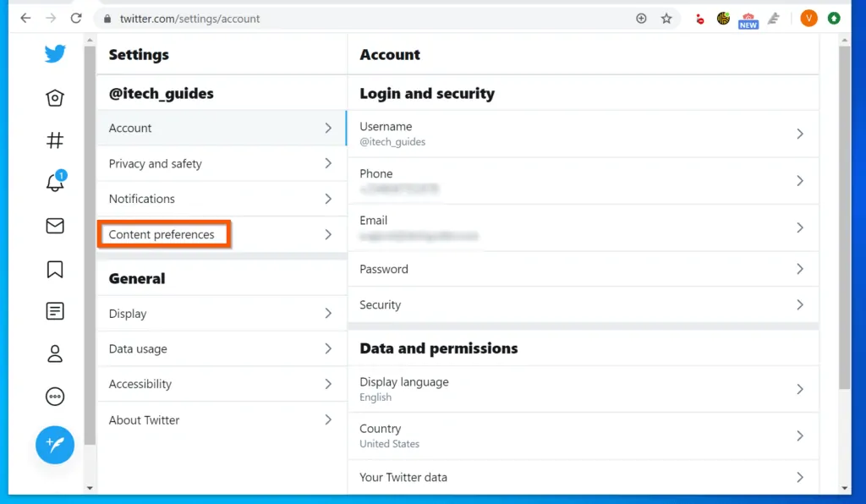Refresh the page
This screenshot has height=504, width=866.
76,17
